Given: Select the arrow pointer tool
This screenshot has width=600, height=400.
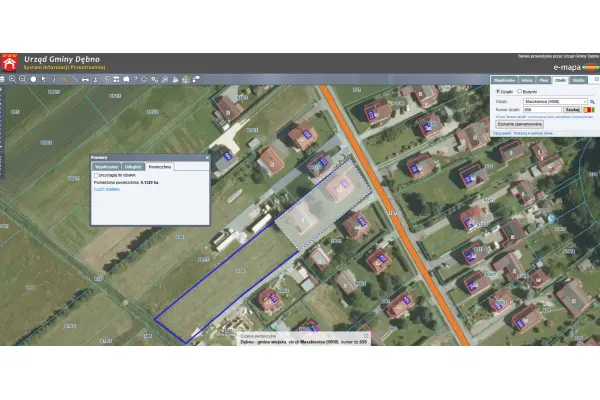Looking at the screenshot, I should point(44,79).
